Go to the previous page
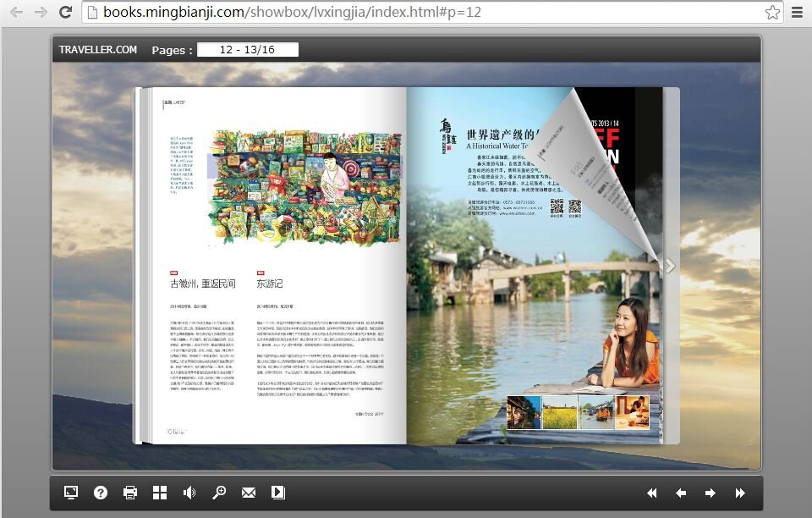 [x=681, y=493]
